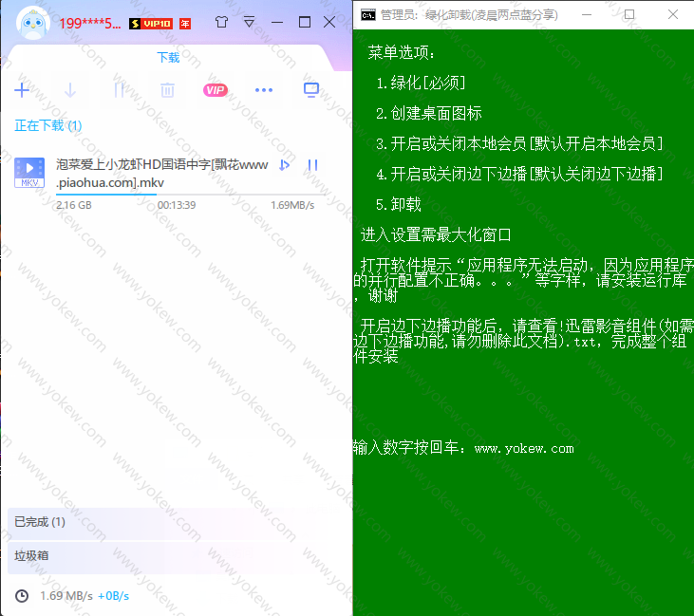The width and height of the screenshot is (694, 616).
Task: Open the main menu triangle dropdown in title bar
Action: pos(249,22)
